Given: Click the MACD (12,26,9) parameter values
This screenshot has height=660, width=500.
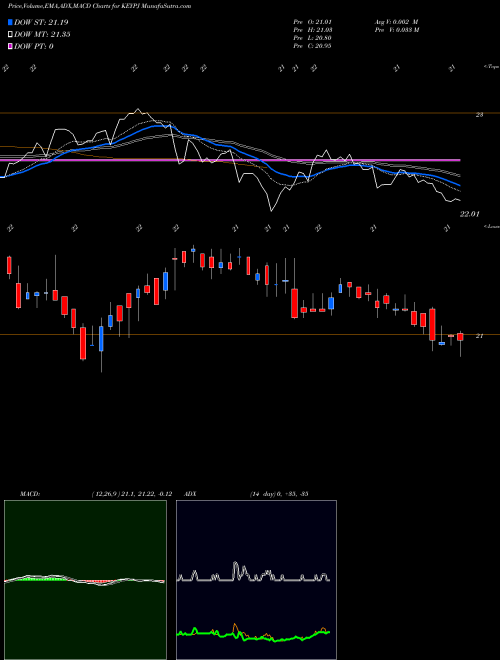Looking at the screenshot, I should 131,494.
